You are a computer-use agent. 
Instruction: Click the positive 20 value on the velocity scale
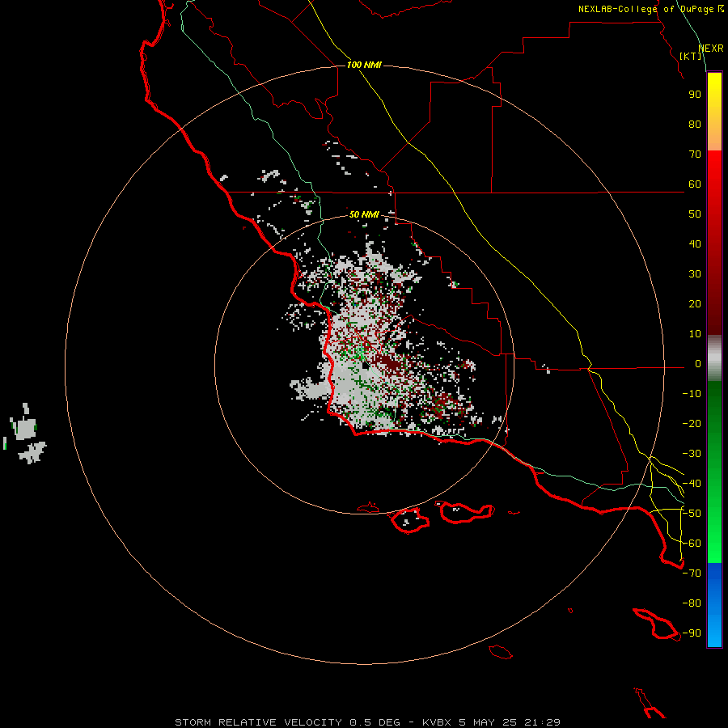pos(695,304)
